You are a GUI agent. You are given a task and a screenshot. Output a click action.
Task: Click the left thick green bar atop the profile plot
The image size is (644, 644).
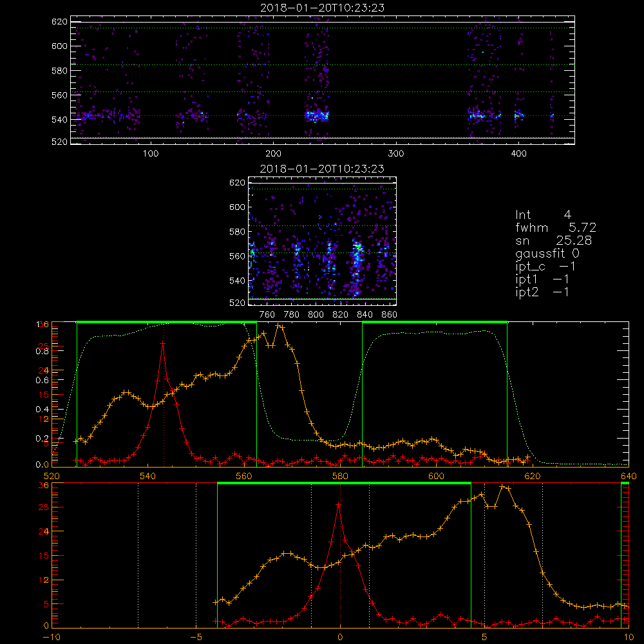167,323
